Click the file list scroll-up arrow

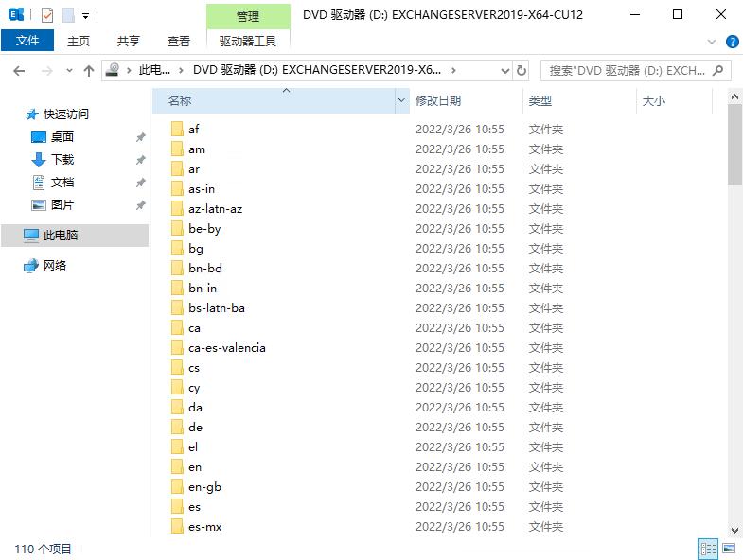pos(734,97)
